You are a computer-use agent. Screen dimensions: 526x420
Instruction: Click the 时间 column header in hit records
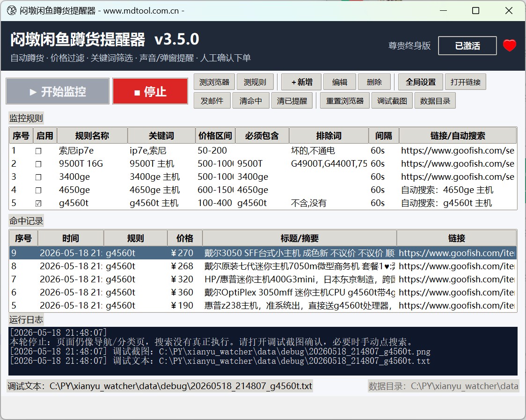pyautogui.click(x=71, y=238)
